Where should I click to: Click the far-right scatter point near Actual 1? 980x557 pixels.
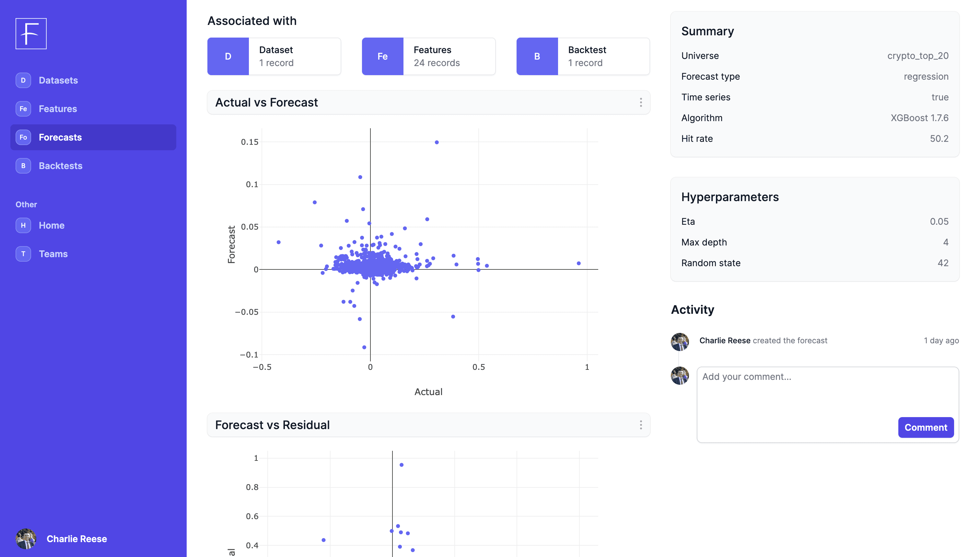(579, 263)
